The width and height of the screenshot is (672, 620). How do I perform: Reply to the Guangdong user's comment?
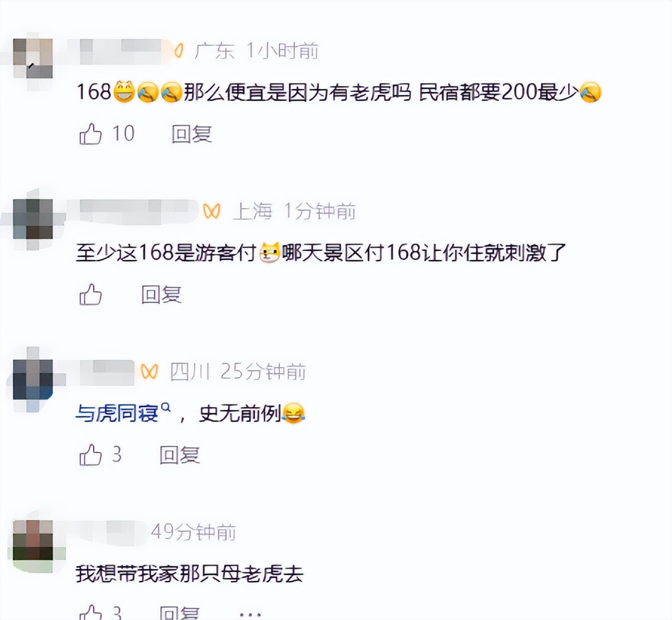pos(191,134)
